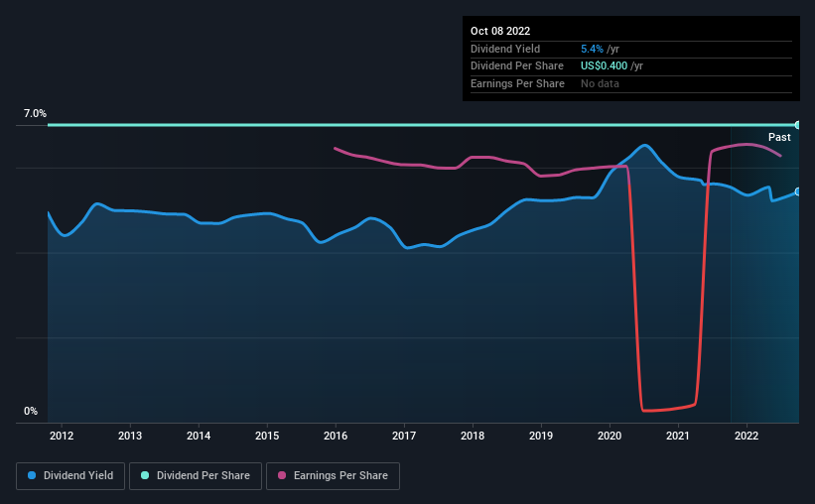Click the blue Dividend Yield legend dot
The width and height of the screenshot is (815, 504).
coord(32,475)
